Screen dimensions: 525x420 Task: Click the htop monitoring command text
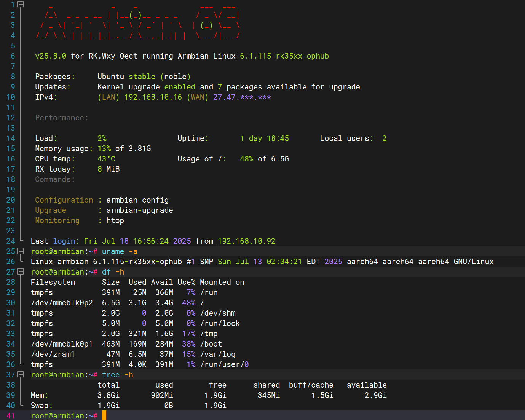115,221
